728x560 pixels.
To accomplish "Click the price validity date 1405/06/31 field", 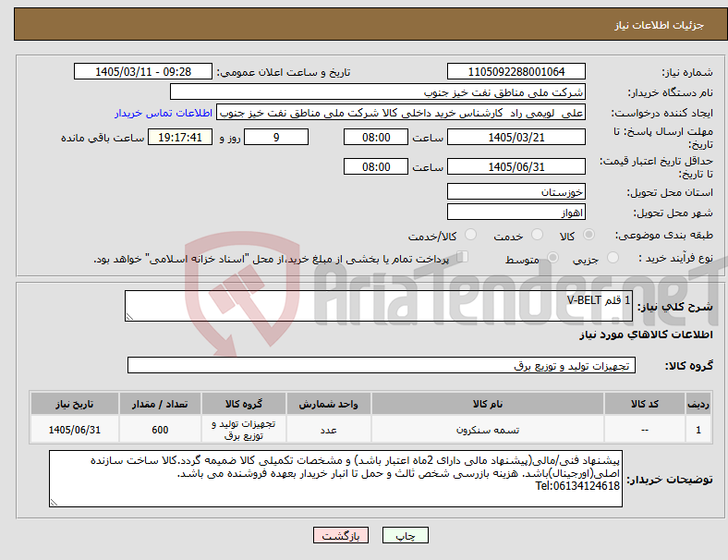I will click(516, 166).
